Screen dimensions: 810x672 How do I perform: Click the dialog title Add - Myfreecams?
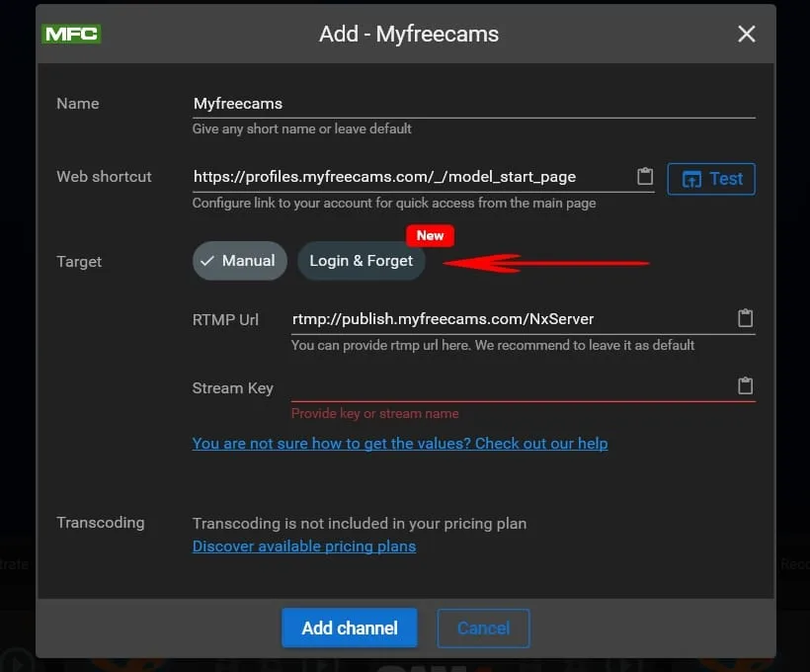click(x=409, y=35)
